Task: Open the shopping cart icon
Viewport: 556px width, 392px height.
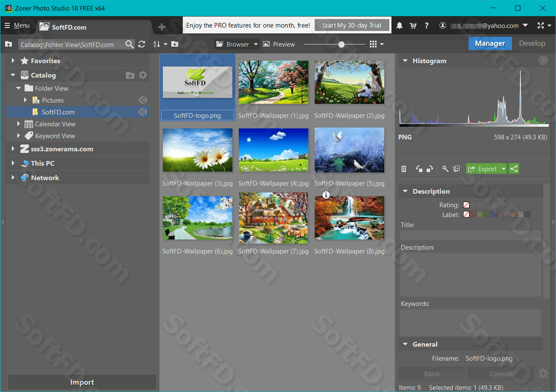Action: coord(413,25)
